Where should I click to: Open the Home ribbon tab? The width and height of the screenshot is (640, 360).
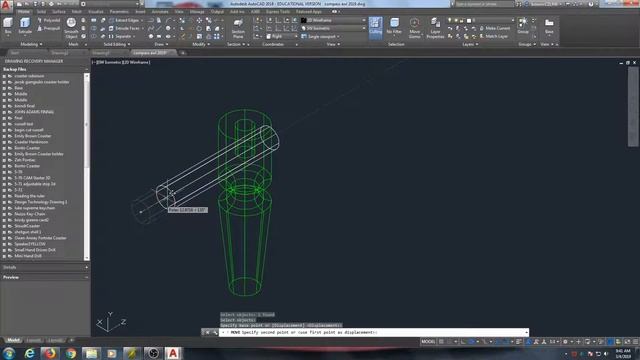24,12
